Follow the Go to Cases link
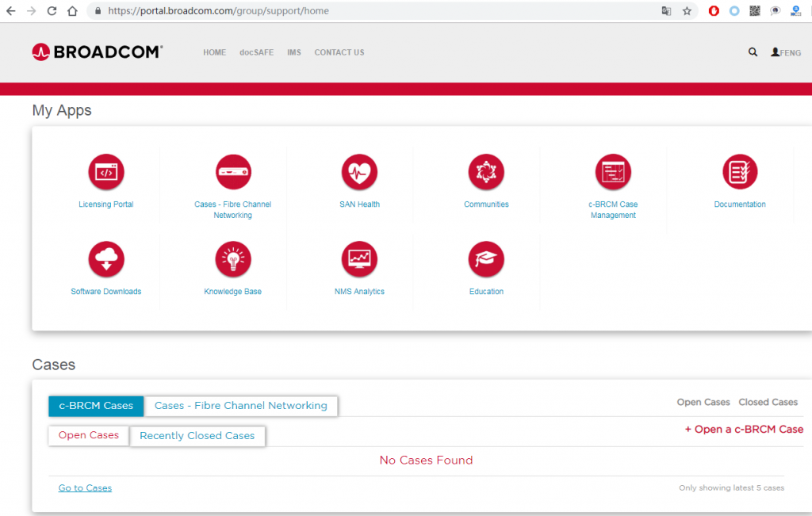 pyautogui.click(x=85, y=488)
